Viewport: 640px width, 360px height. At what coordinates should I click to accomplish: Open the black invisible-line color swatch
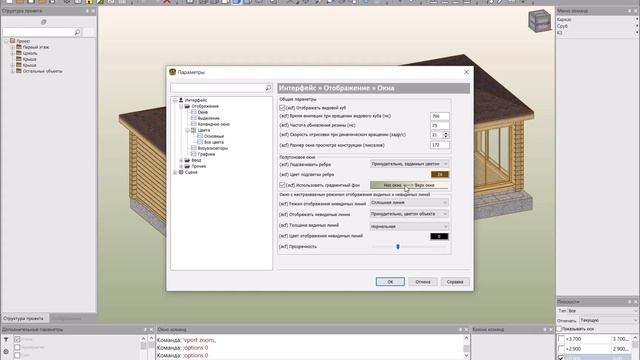click(440, 236)
